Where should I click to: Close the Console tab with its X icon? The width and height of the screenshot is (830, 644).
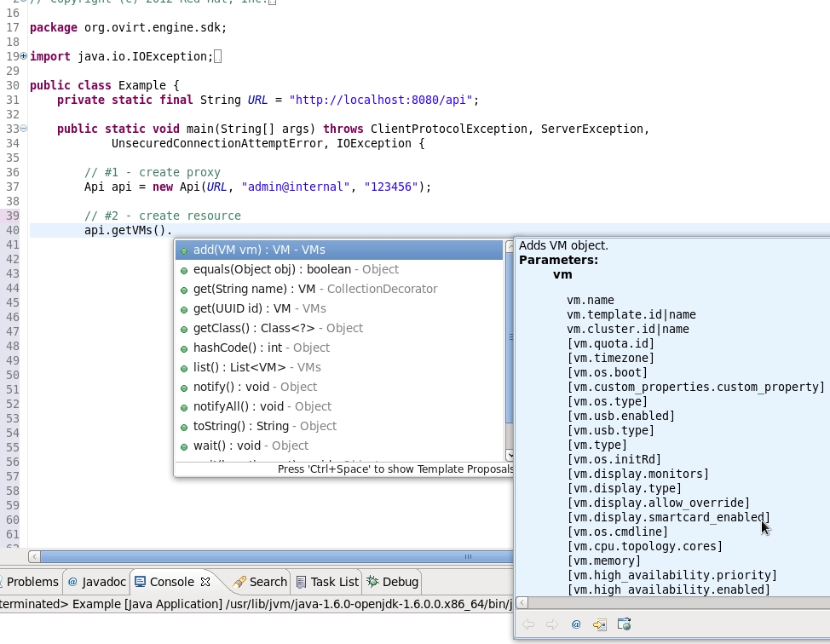click(x=205, y=582)
